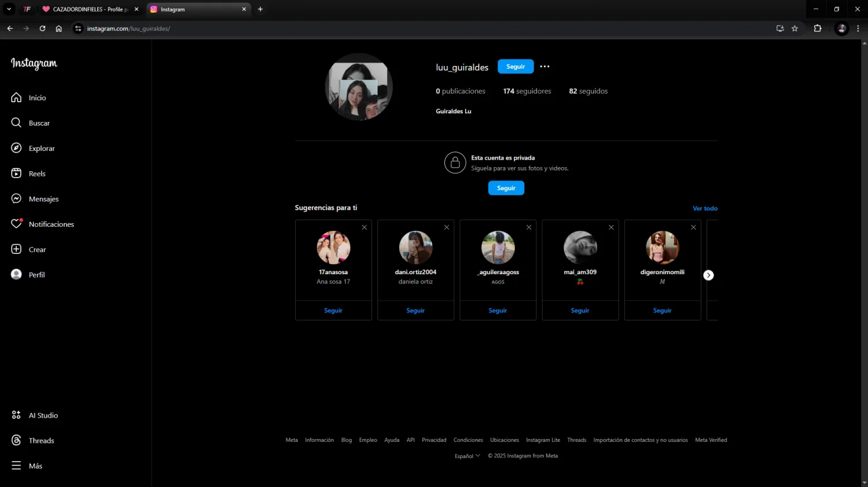Follow digeronimomili via Seguir

(663, 311)
